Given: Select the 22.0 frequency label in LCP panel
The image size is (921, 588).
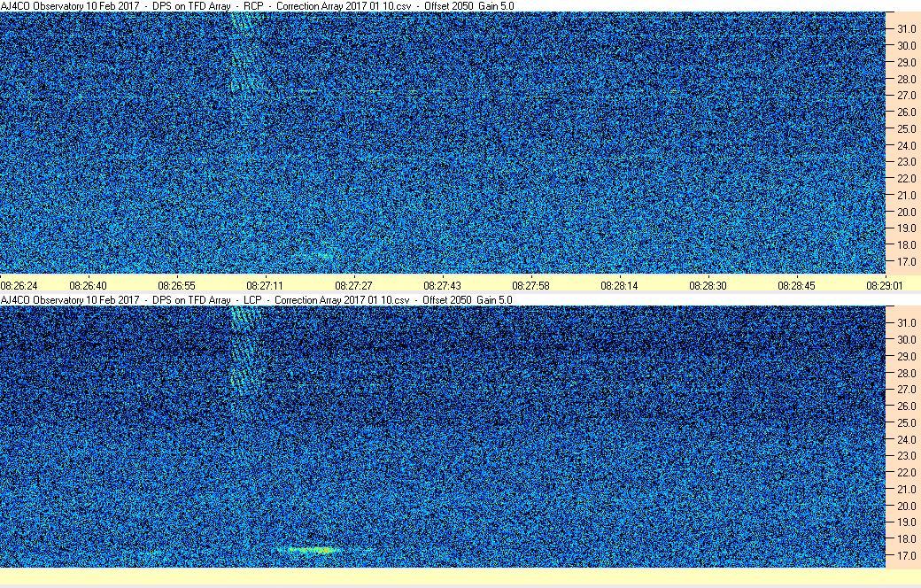Looking at the screenshot, I should (x=906, y=472).
